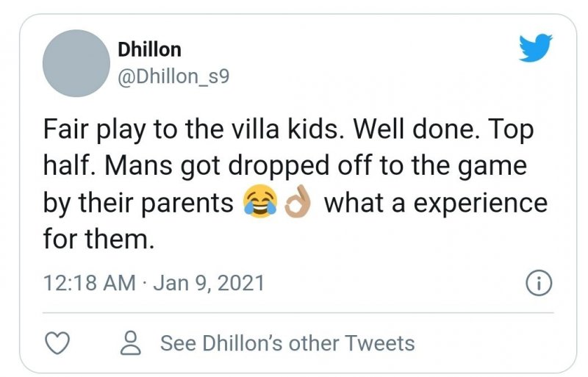Click the Twitter bird logo
Viewport: 588px width, 377px height.
click(535, 49)
